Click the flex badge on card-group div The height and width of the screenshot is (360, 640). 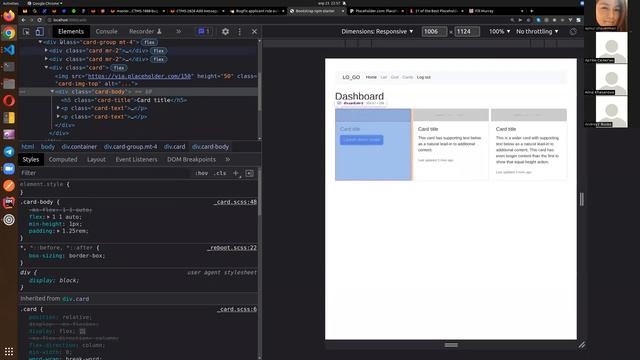[150, 42]
